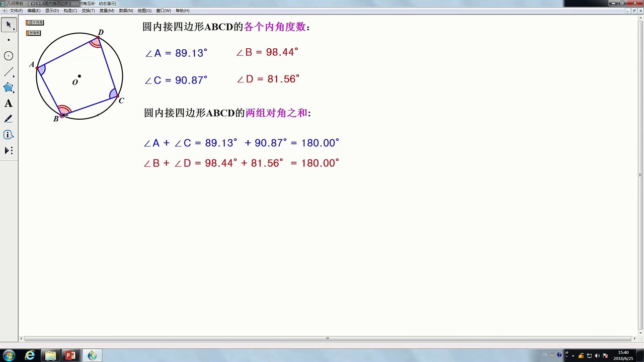Open Internet Explorer from taskbar
The width and height of the screenshot is (644, 362).
[x=30, y=355]
